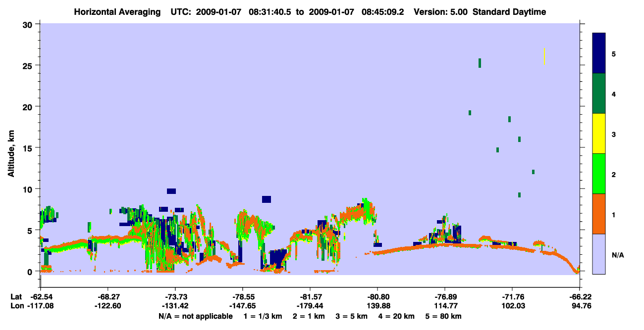Click latitude value -78.55
The width and height of the screenshot is (644, 330).
point(242,297)
